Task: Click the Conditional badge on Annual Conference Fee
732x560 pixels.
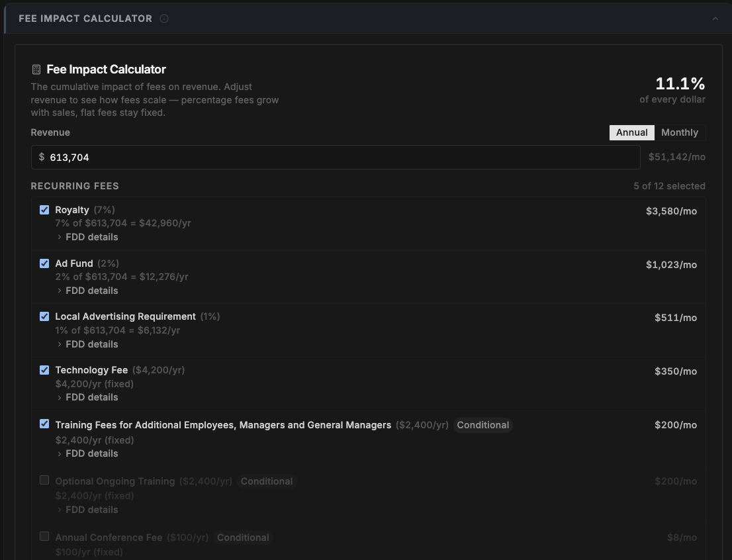Action: coord(243,537)
